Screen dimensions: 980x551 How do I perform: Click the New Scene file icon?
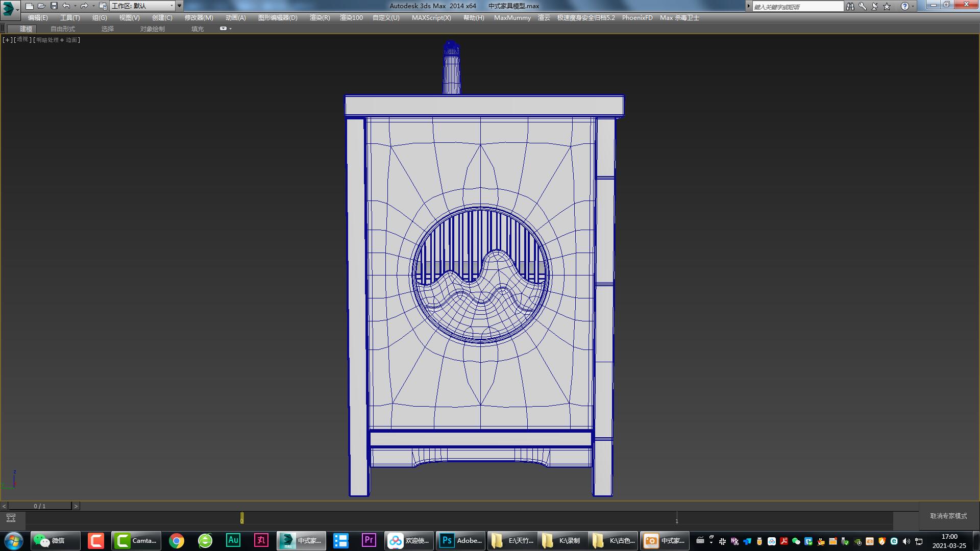pos(30,6)
